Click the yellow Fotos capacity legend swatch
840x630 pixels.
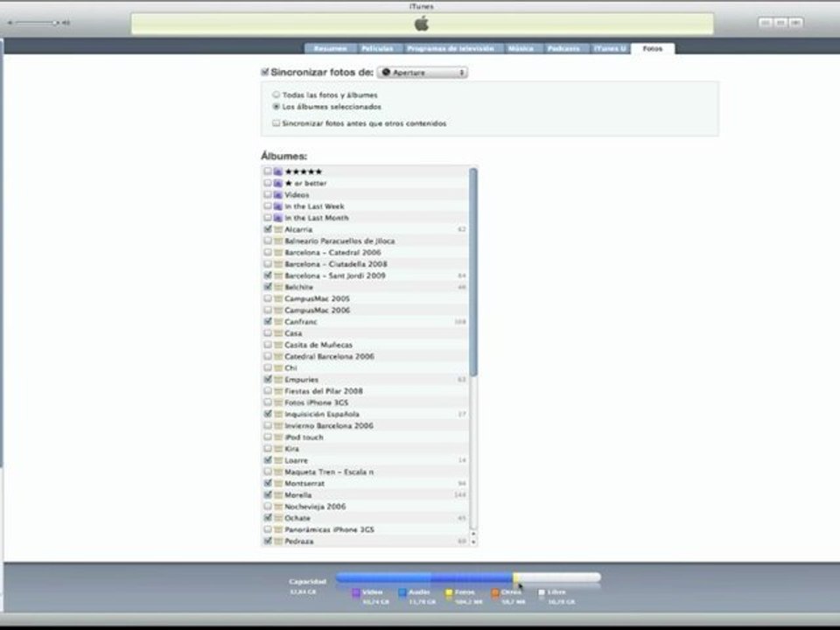point(449,592)
